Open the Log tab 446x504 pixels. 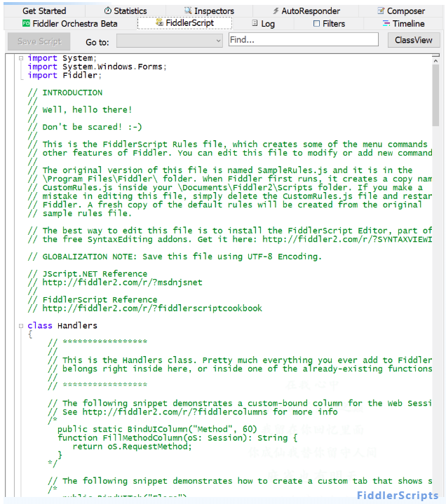[x=263, y=23]
